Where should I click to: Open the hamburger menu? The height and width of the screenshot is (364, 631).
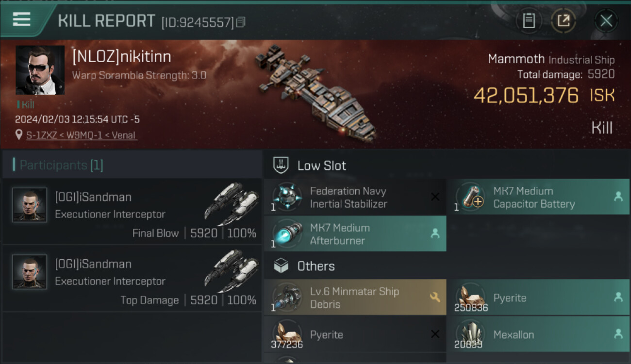point(22,20)
